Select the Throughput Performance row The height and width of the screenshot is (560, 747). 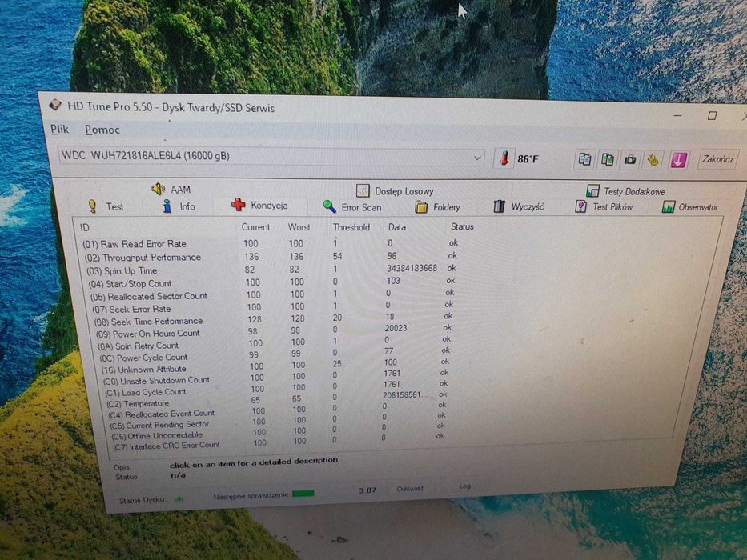(271, 257)
